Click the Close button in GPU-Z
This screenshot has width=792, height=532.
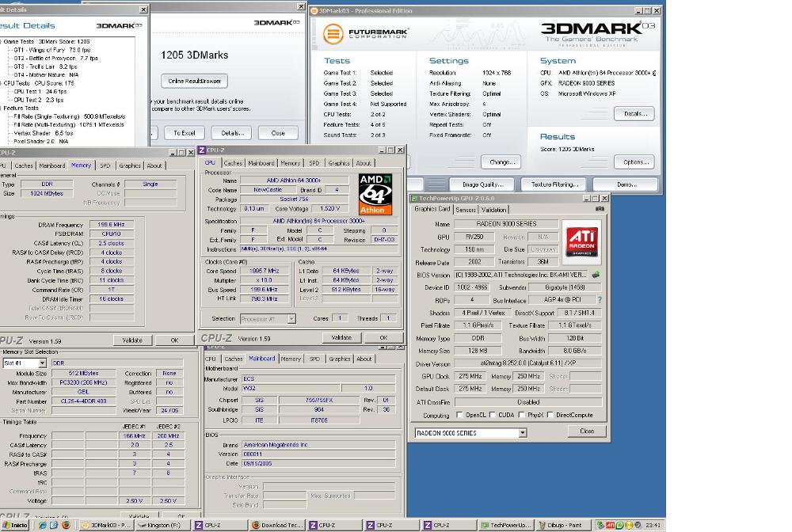pyautogui.click(x=586, y=431)
